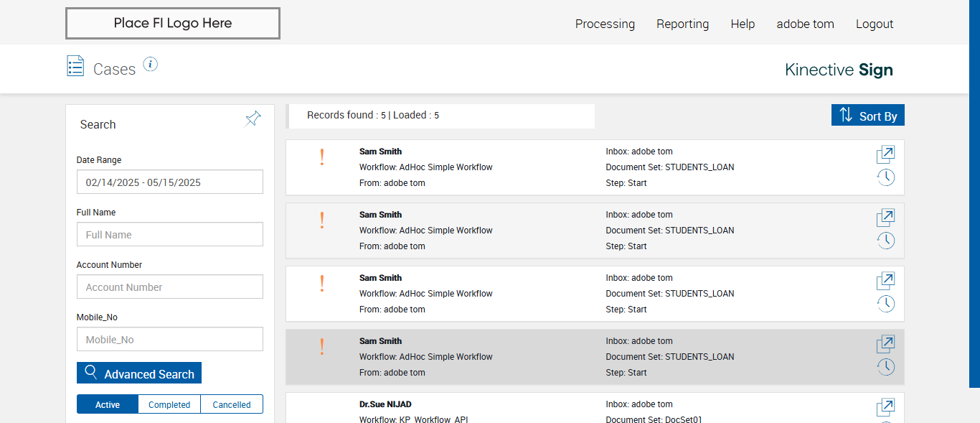Show history clock for third Sam Smith case
The image size is (980, 423).
point(885,304)
